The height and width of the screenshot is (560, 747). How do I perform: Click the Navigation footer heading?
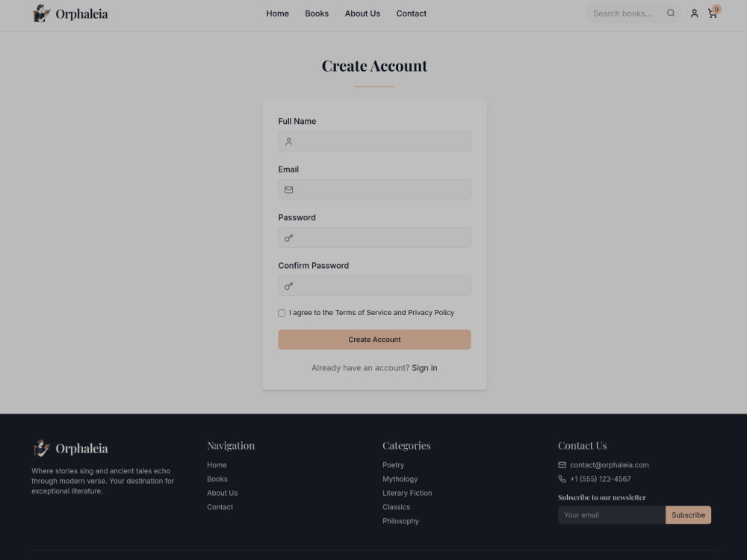pos(231,446)
